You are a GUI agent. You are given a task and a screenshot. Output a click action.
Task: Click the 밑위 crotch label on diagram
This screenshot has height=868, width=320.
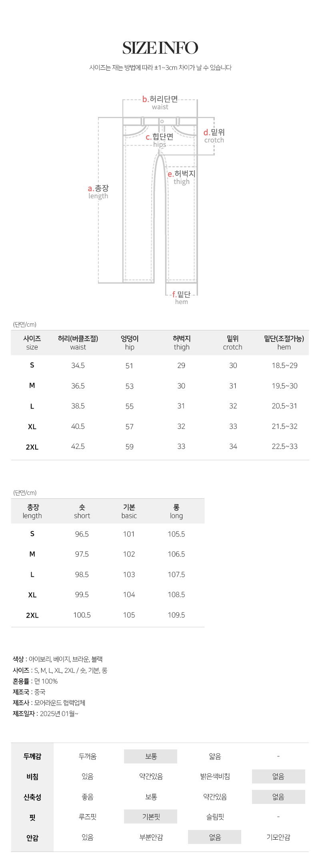tap(214, 136)
